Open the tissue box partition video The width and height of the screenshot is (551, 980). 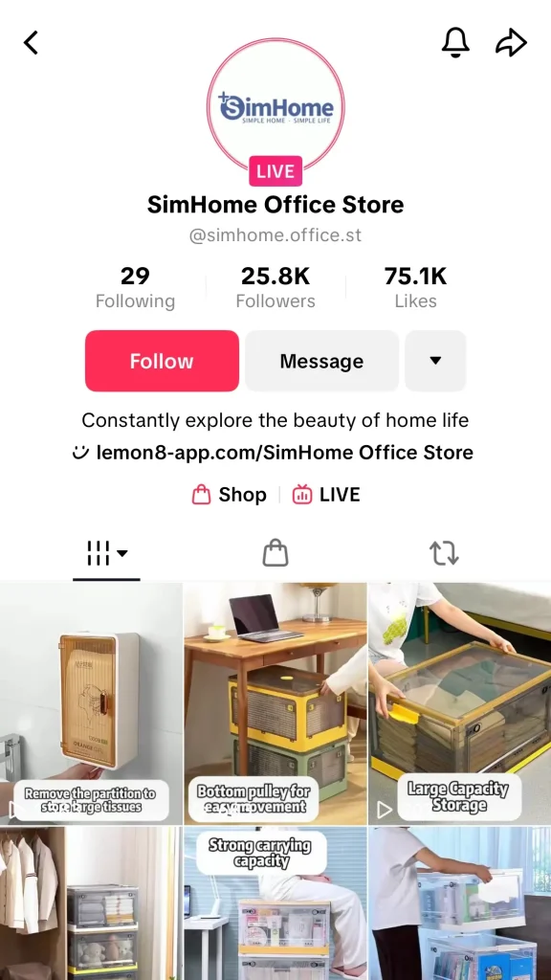(91, 703)
